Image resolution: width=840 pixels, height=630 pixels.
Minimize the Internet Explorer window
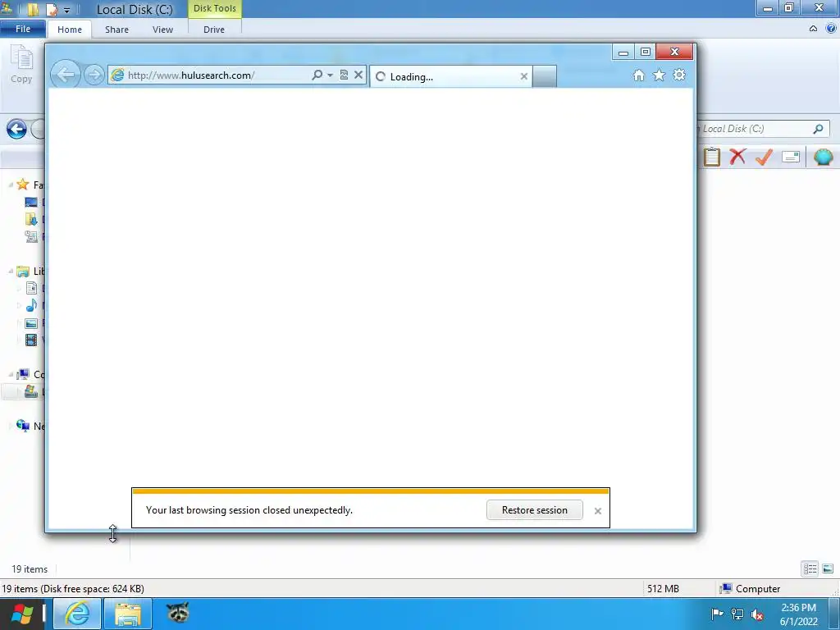(x=623, y=52)
